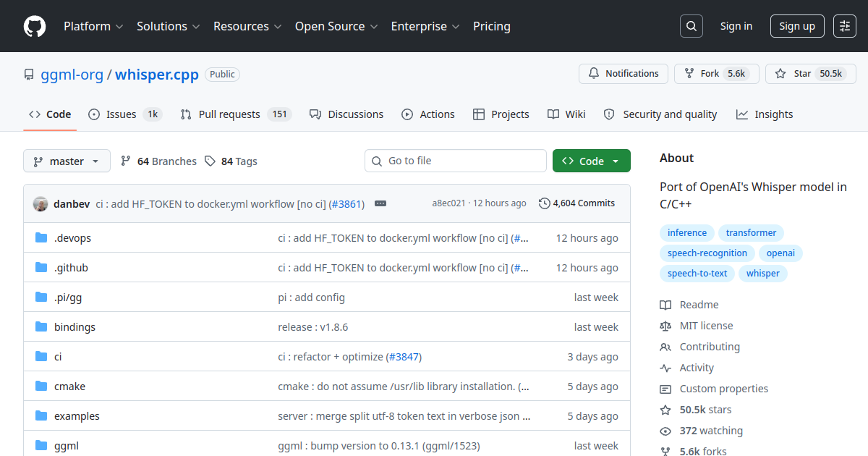Viewport: 868px width, 456px height.
Task: Click the ggml folder icon
Action: (x=41, y=446)
